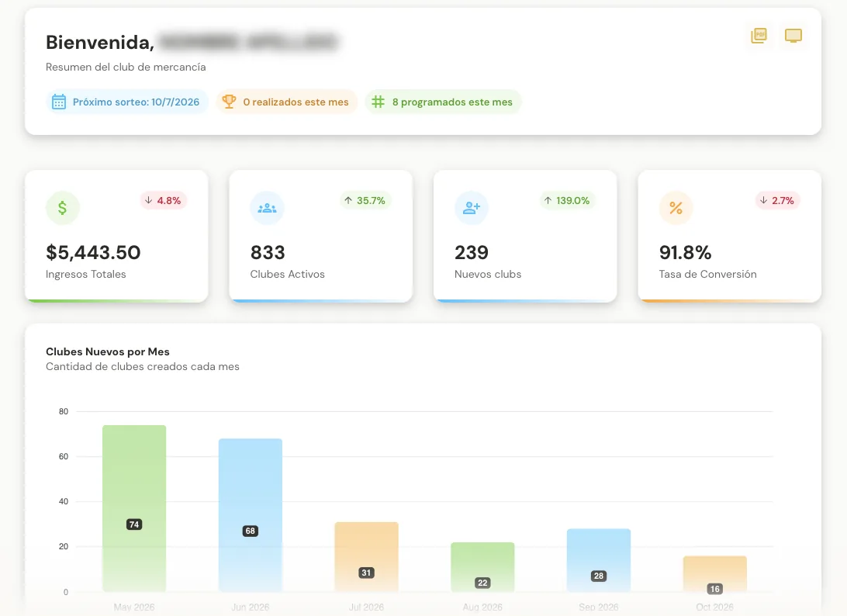Click the hash icon in programados badge
The height and width of the screenshot is (616, 847).
point(379,102)
